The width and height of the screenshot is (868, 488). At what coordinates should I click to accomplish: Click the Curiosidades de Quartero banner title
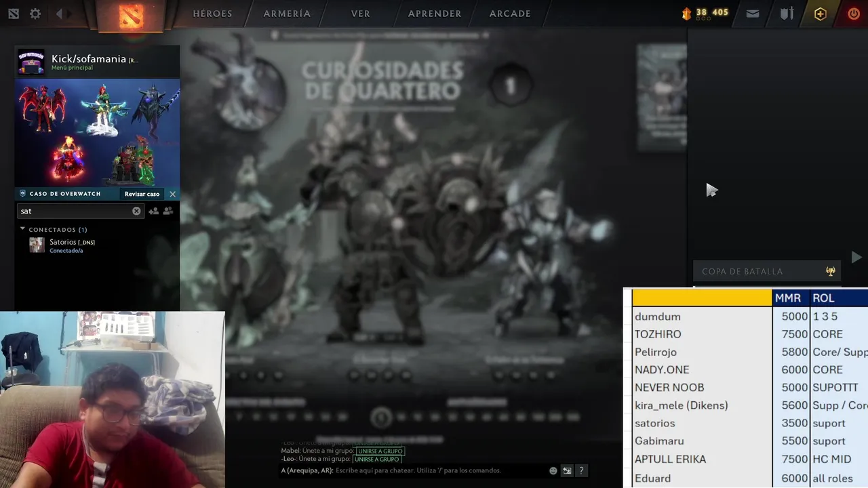[x=383, y=80]
